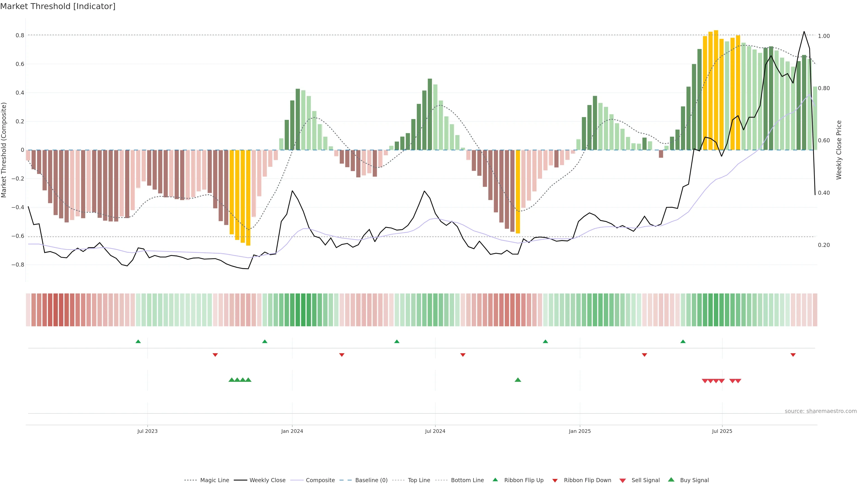Click the Ribbon Flip Down legend triangle icon
868x488 pixels.
[x=555, y=480]
